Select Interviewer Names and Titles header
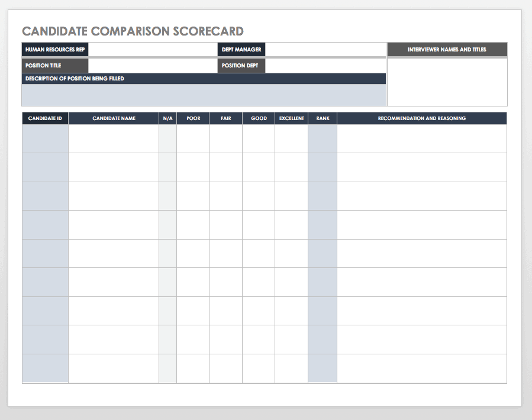Viewport: 532px width, 420px height. pyautogui.click(x=447, y=50)
